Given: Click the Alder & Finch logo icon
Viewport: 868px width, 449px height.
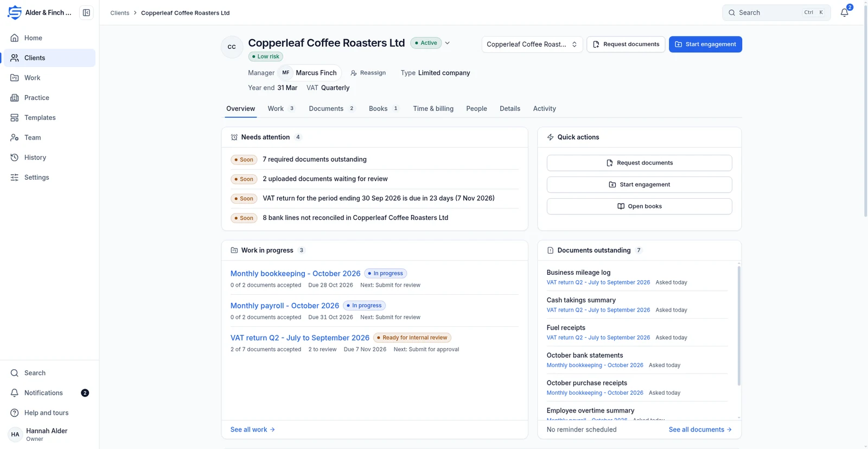Looking at the screenshot, I should [x=15, y=12].
